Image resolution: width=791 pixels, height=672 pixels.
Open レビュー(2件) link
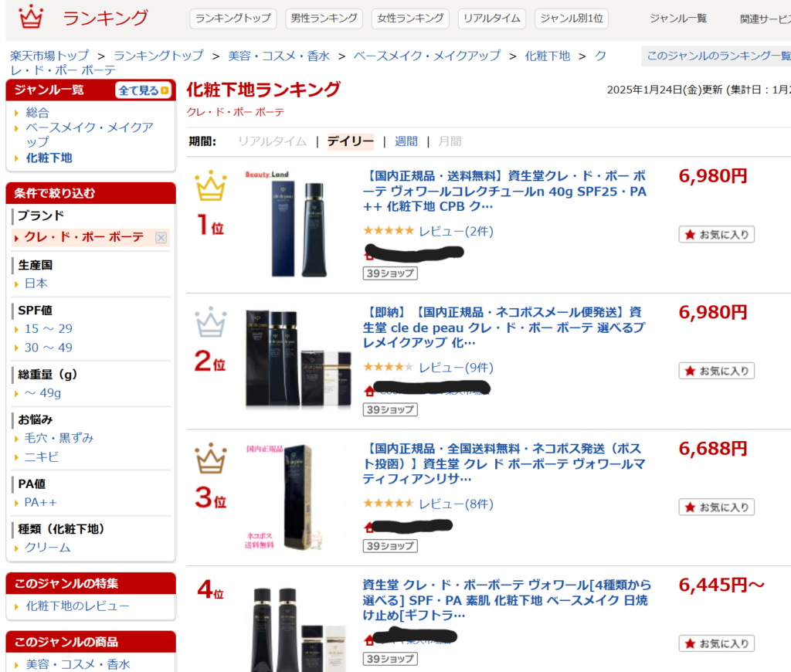(456, 231)
